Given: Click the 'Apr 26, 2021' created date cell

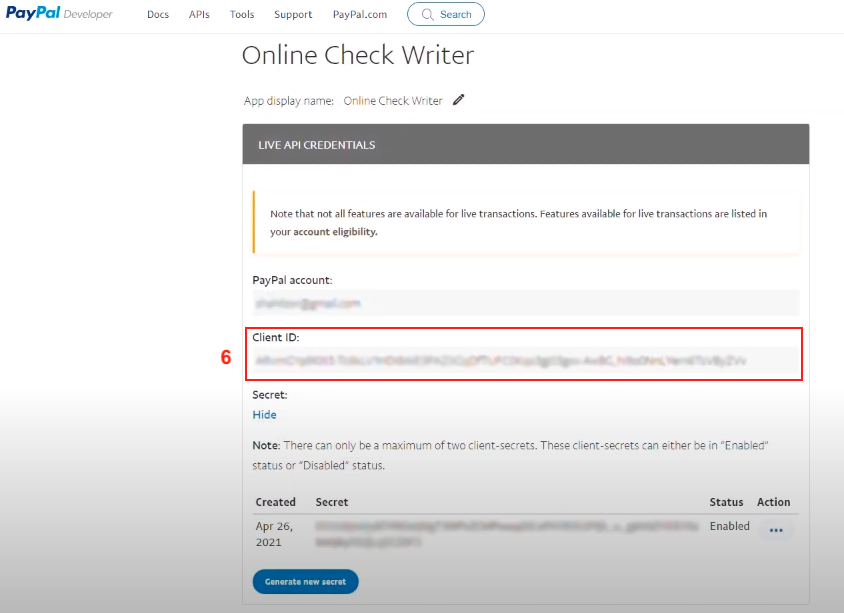Looking at the screenshot, I should pyautogui.click(x=275, y=534).
